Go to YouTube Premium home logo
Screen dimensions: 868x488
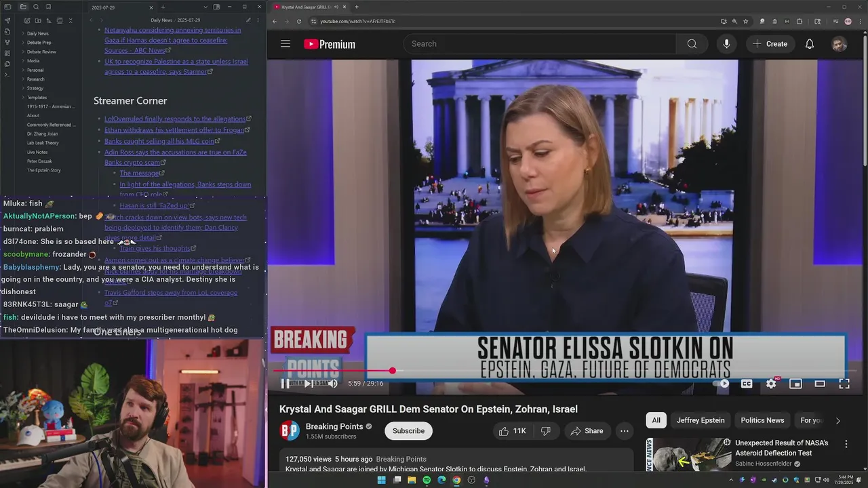tap(330, 44)
